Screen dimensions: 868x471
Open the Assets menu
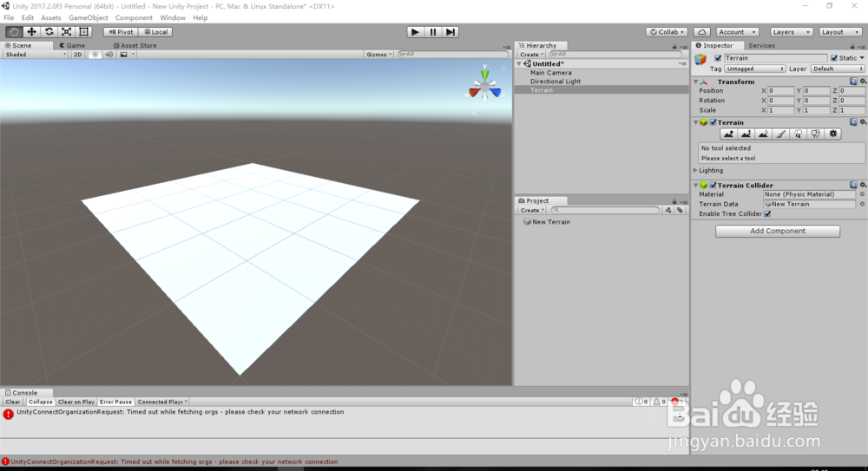point(51,17)
